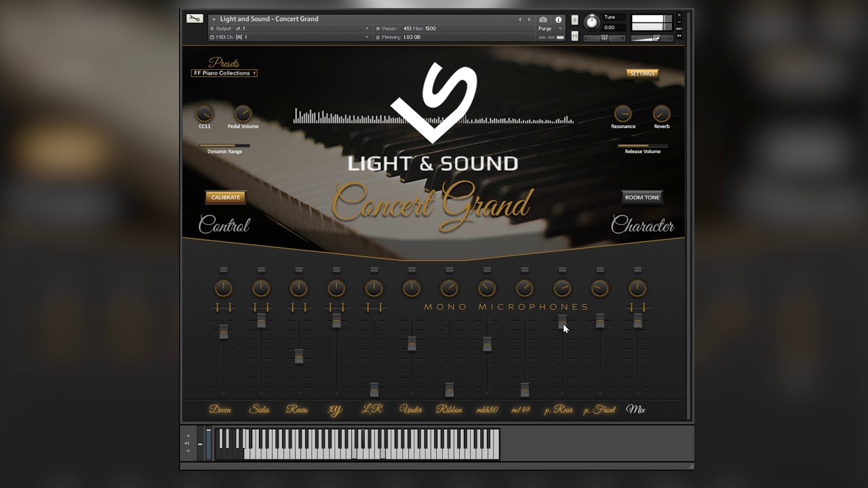Click the Decca stereo width control
The width and height of the screenshot is (868, 488).
[223, 308]
